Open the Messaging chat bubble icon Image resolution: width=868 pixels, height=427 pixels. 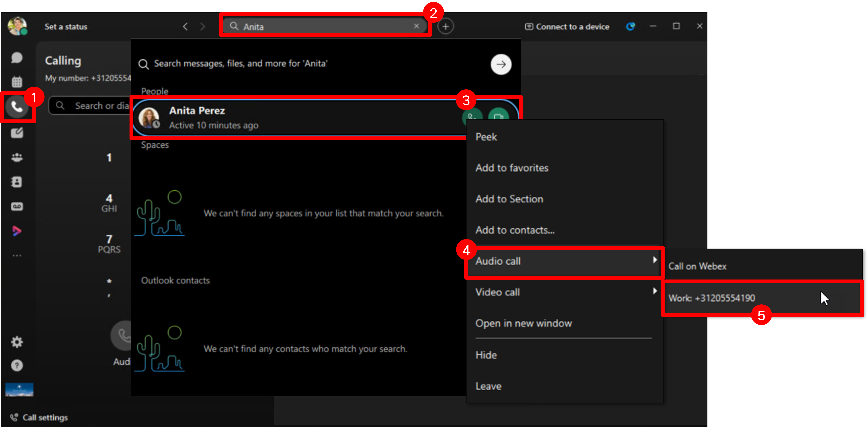click(x=16, y=58)
